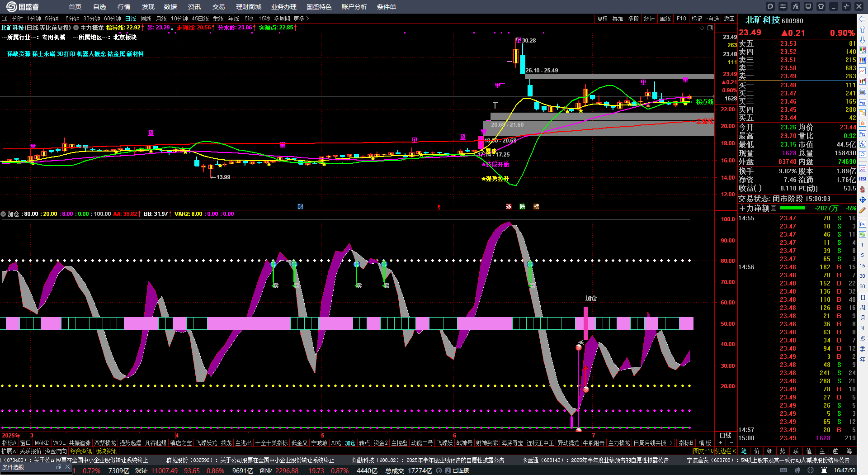Switch chart period to 60分钟
This screenshot has width=868, height=475.
coord(113,19)
